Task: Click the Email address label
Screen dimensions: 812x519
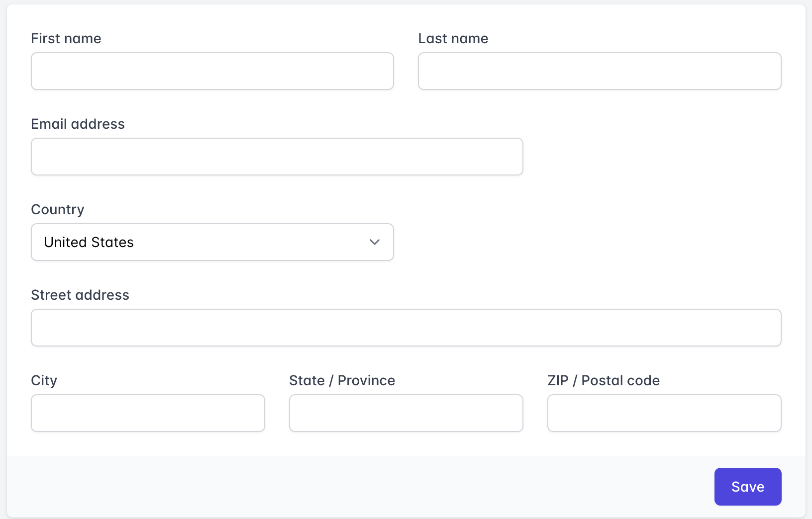Action: tap(78, 124)
